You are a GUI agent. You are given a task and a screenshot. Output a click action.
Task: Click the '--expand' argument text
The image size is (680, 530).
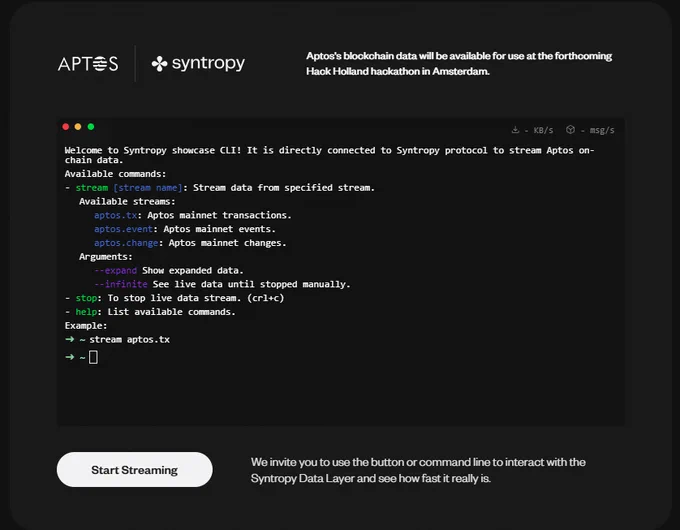[115, 270]
